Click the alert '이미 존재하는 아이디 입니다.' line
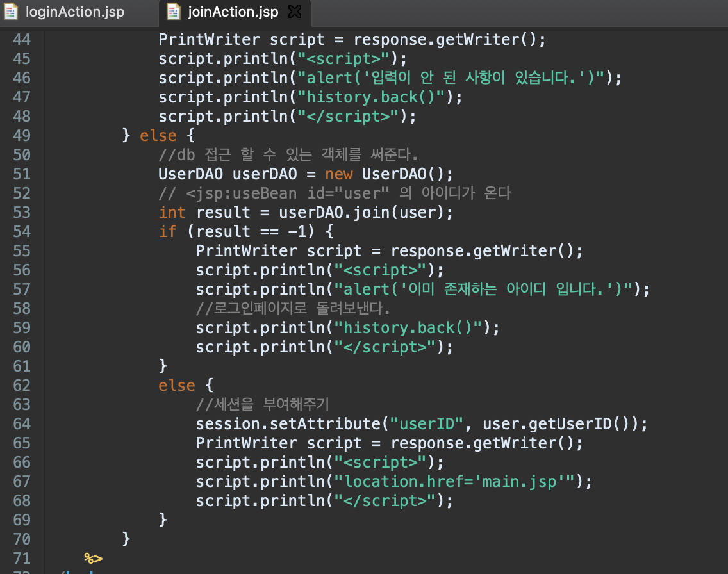Screen dimensions: 728x574 click(422, 290)
